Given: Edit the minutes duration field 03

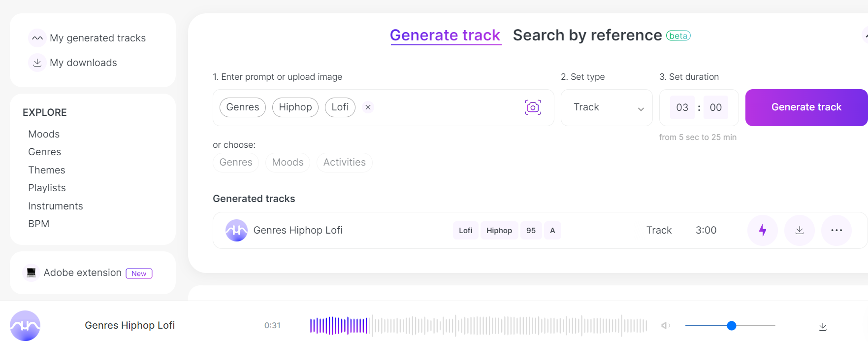Looking at the screenshot, I should 682,107.
